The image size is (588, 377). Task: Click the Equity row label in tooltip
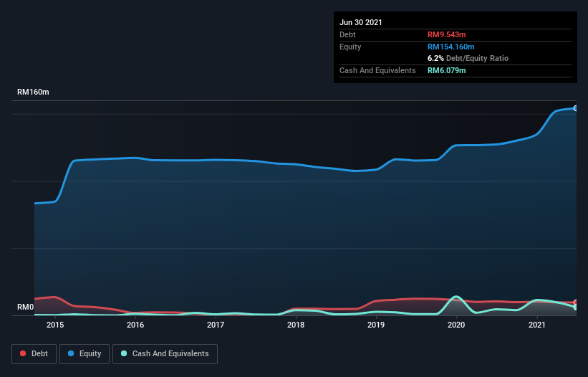(x=350, y=47)
